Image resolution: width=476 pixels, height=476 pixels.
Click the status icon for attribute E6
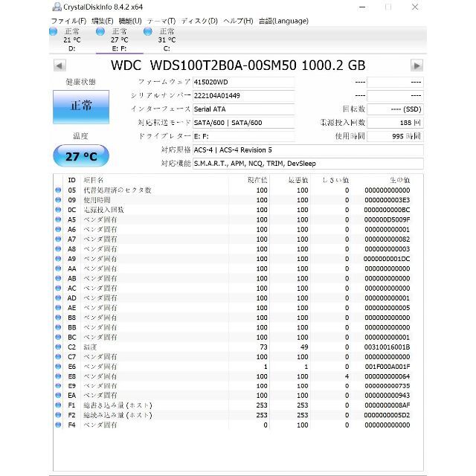point(58,367)
